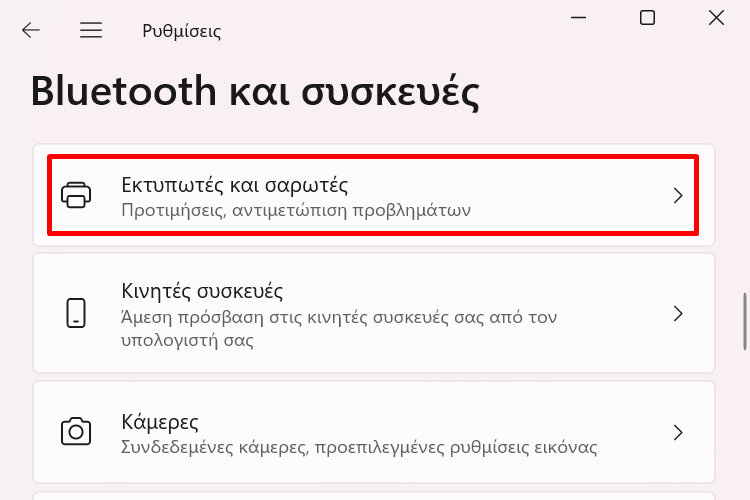Open the hamburger navigation menu
750x500 pixels.
pos(91,30)
